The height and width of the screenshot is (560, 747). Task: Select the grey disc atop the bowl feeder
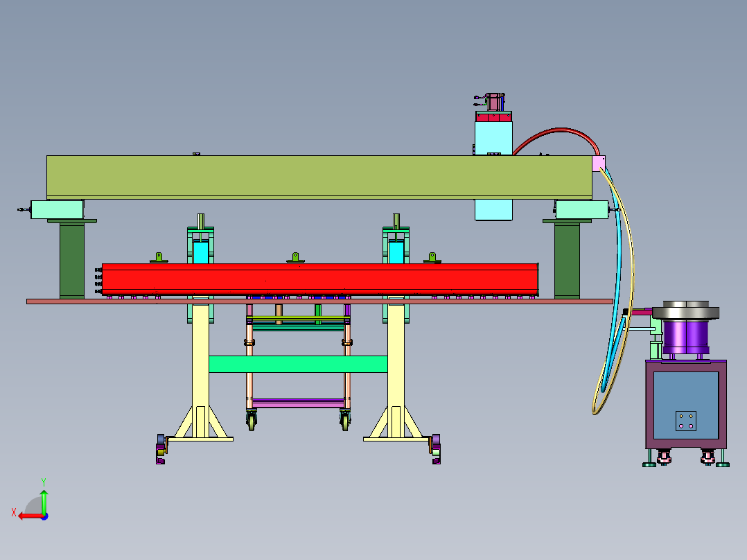tap(685, 313)
